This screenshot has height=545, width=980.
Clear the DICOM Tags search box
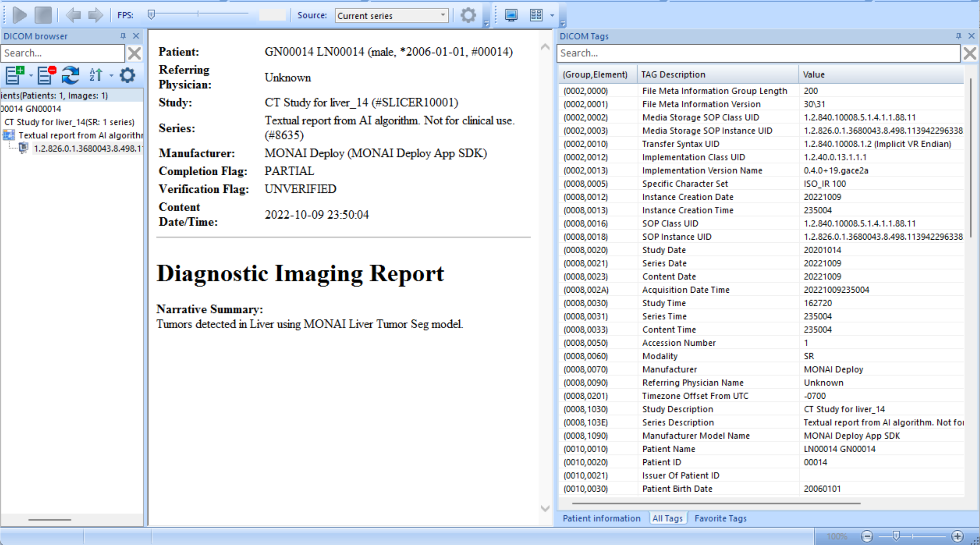pyautogui.click(x=970, y=53)
